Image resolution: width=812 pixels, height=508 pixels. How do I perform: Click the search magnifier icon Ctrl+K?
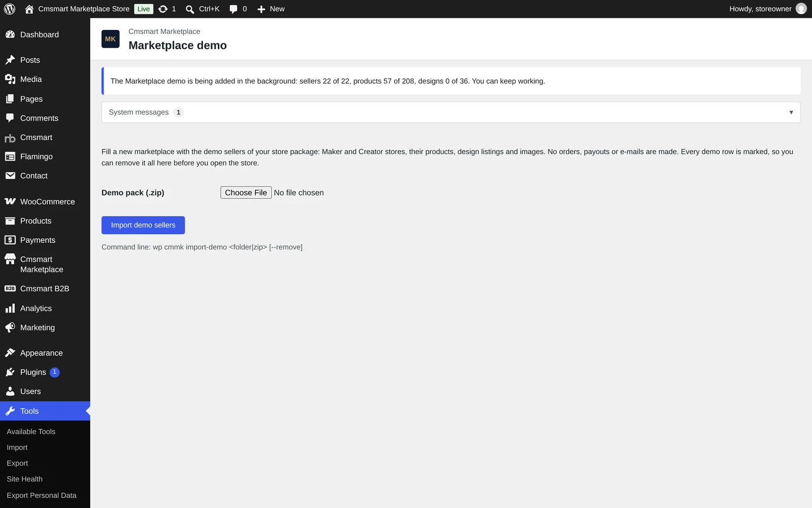click(x=190, y=9)
